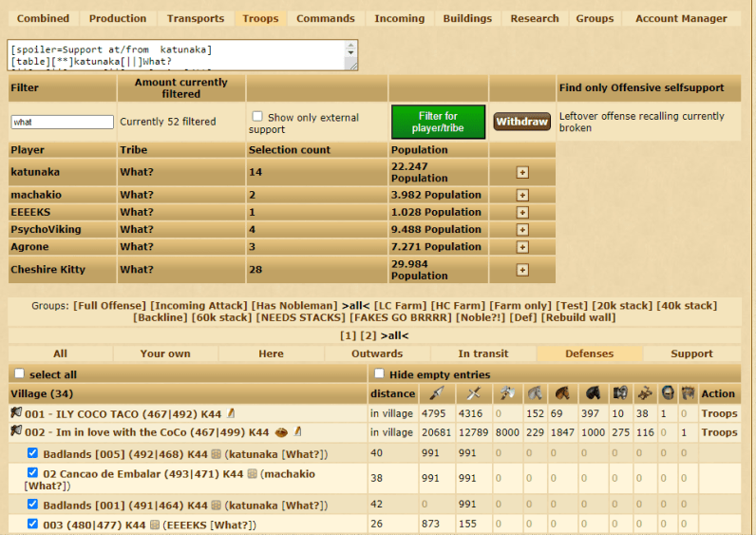
Task: Click the BBCode textarea up scroll arrow
Action: coord(350,46)
